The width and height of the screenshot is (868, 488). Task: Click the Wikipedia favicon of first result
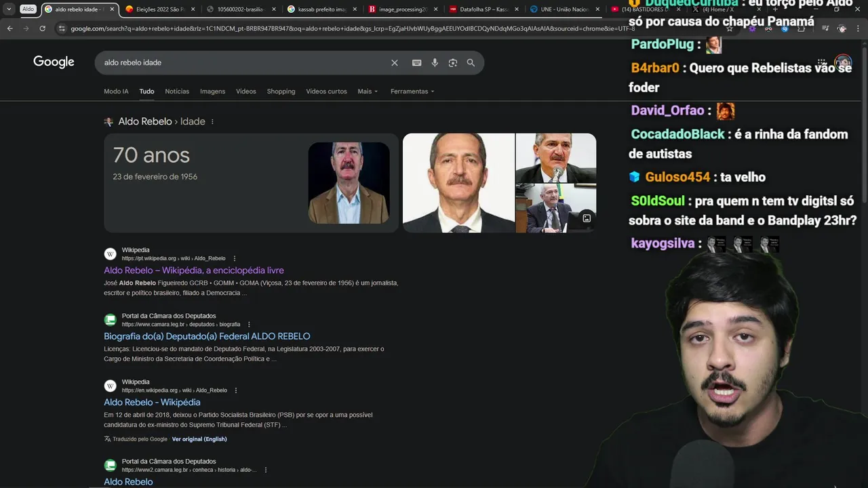pos(110,254)
